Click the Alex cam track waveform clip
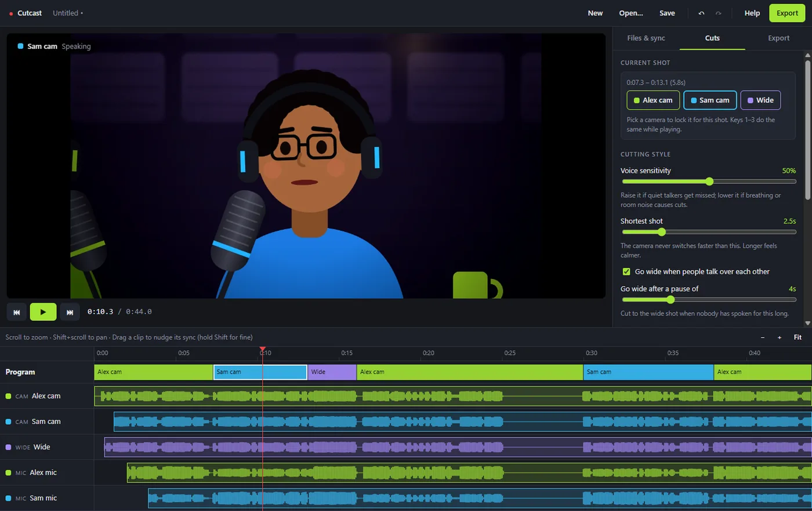 [453, 396]
